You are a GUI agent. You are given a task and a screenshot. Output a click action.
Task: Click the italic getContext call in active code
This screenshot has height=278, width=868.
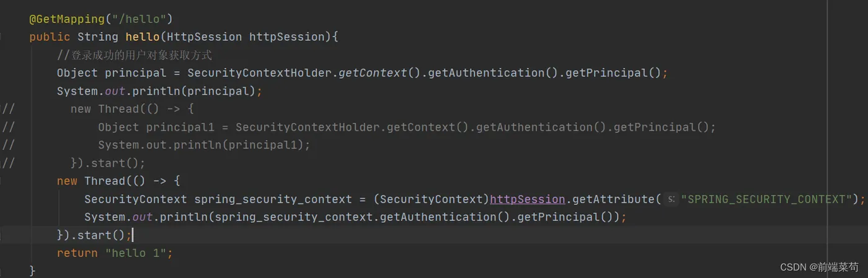tap(373, 73)
